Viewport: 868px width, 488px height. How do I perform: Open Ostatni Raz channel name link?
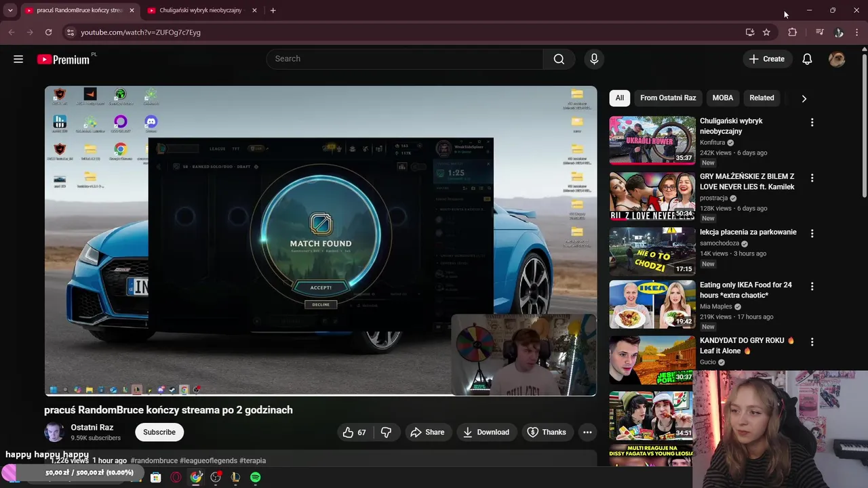[x=92, y=428]
